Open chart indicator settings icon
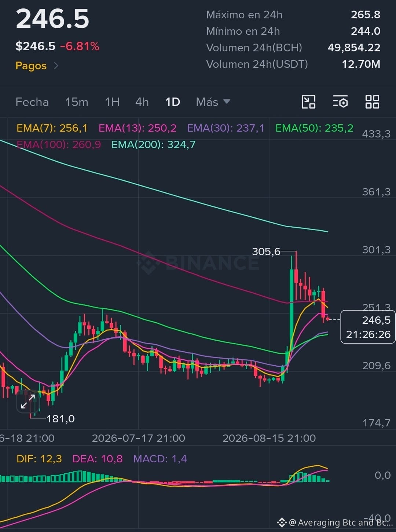 (340, 102)
